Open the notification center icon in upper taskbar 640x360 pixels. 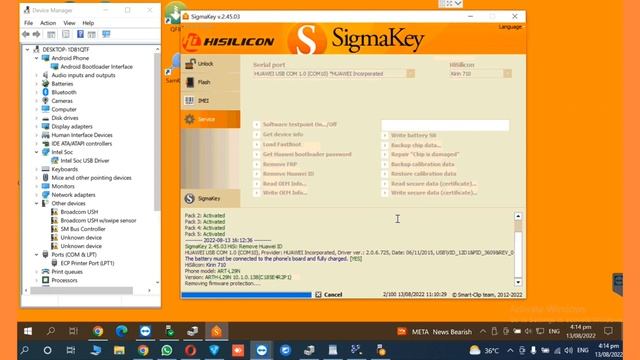(609, 331)
